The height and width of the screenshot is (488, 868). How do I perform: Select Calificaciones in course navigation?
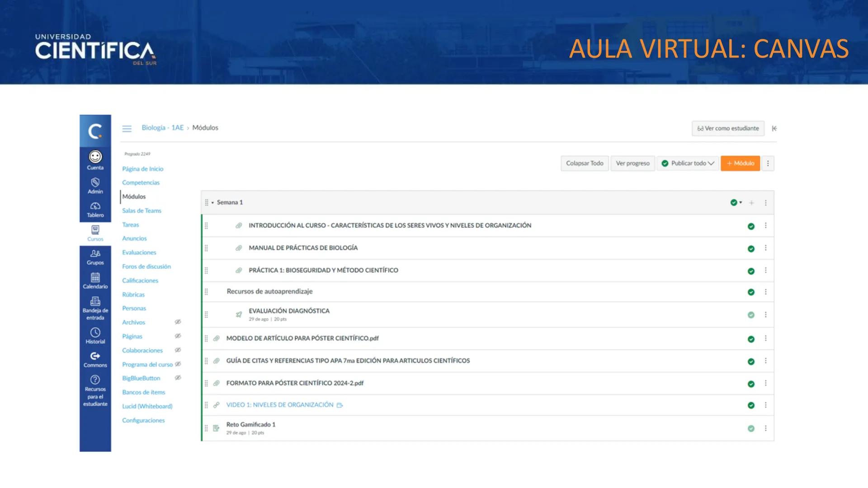click(140, 281)
